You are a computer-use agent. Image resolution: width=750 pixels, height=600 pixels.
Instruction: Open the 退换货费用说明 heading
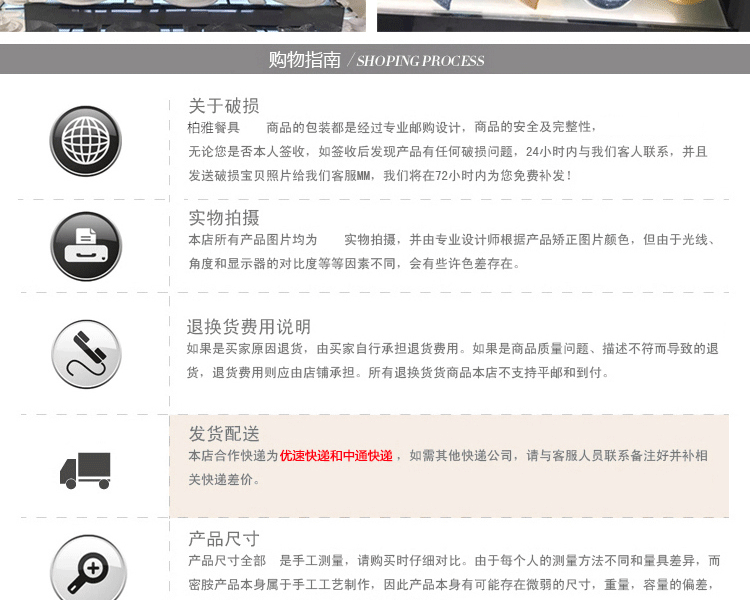[x=249, y=327]
